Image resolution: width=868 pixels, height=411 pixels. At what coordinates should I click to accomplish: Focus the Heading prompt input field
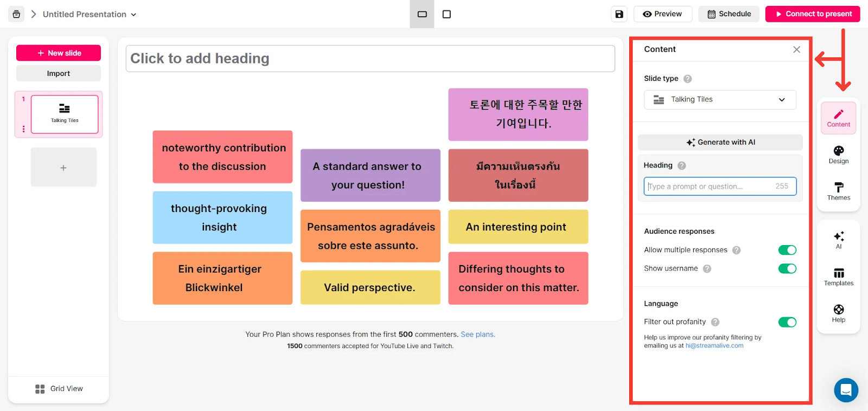pos(720,186)
